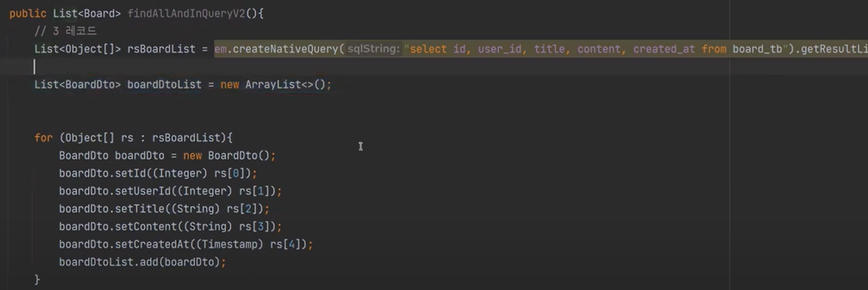Click the List<Board> return type
868x290 pixels.
click(87, 14)
